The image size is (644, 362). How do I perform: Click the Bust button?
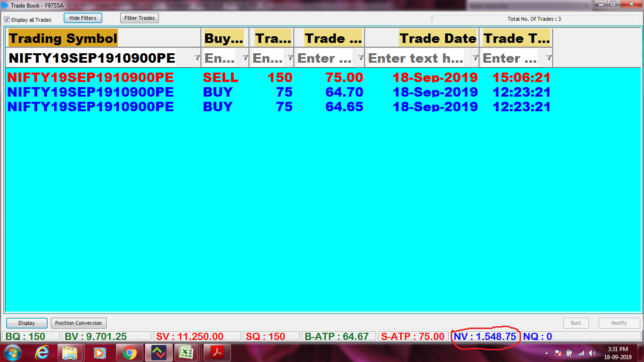576,323
